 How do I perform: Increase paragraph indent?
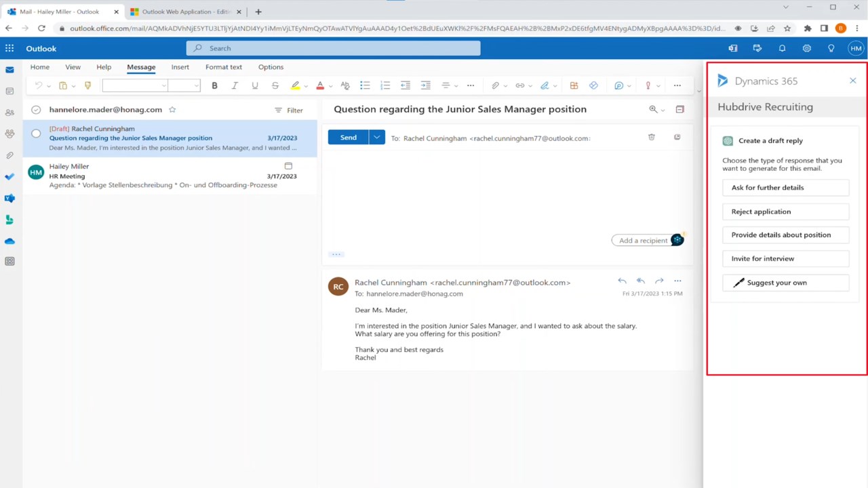pyautogui.click(x=426, y=85)
